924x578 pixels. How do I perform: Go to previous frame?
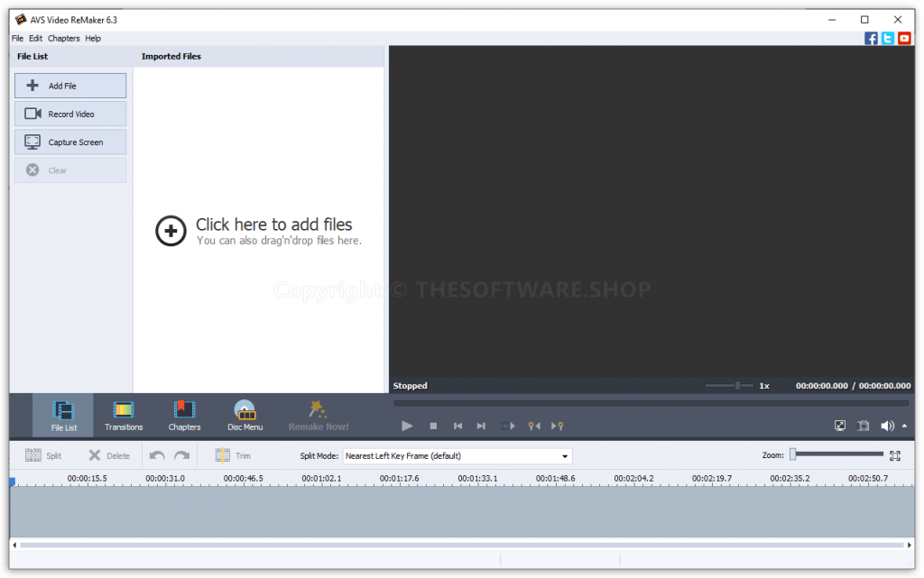pos(457,426)
